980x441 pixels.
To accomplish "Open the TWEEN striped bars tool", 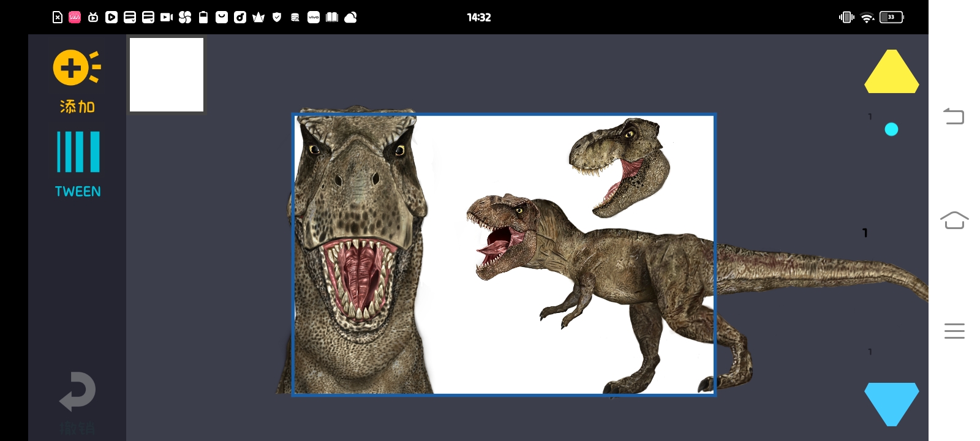I will pos(78,152).
